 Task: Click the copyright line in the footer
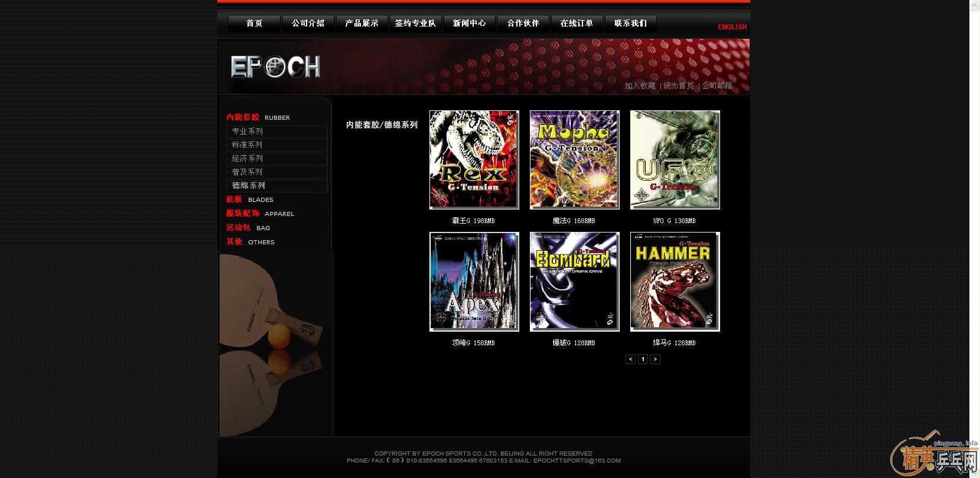point(483,454)
